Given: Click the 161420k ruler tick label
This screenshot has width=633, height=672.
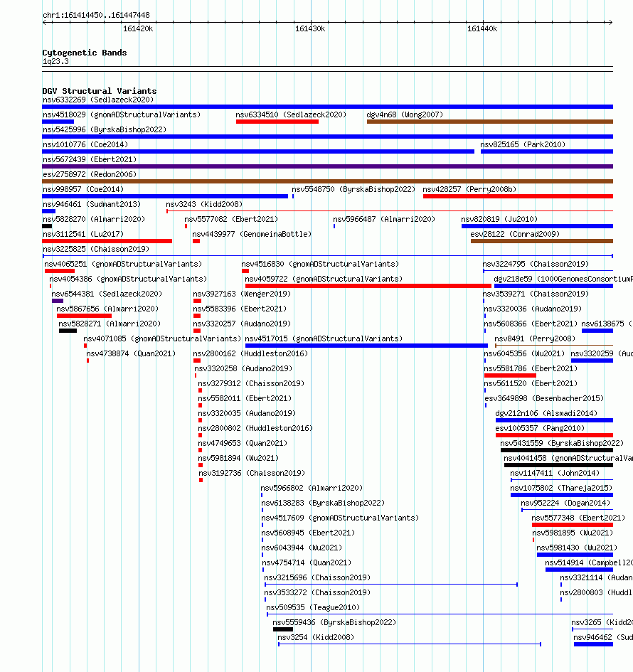Looking at the screenshot, I should pyautogui.click(x=138, y=29).
